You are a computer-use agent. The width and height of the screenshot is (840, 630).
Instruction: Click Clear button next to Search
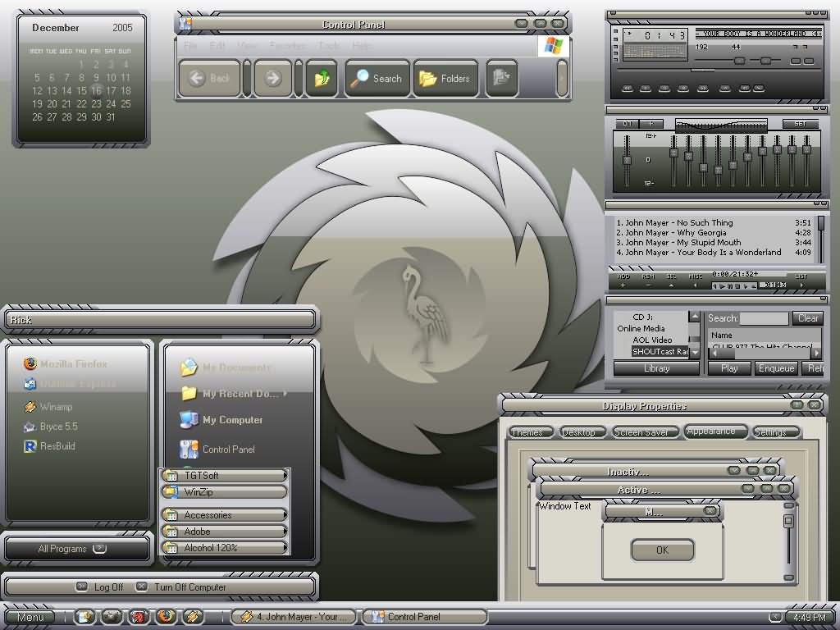pyautogui.click(x=808, y=318)
